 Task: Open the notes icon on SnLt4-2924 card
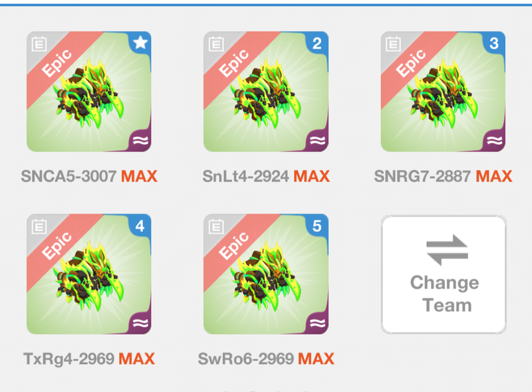click(x=216, y=44)
